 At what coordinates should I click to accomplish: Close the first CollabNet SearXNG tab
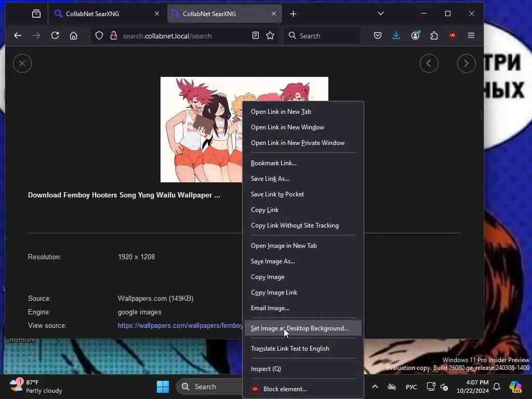[x=157, y=14]
